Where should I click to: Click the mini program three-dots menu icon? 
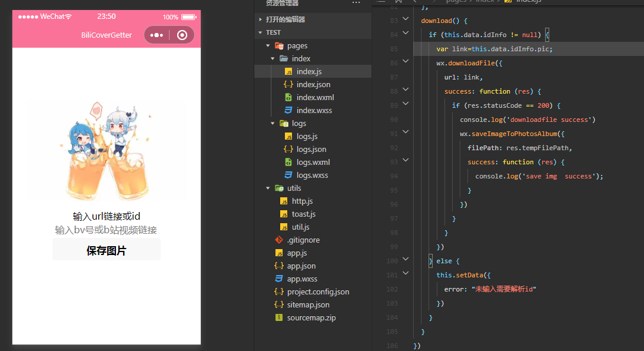pos(157,35)
